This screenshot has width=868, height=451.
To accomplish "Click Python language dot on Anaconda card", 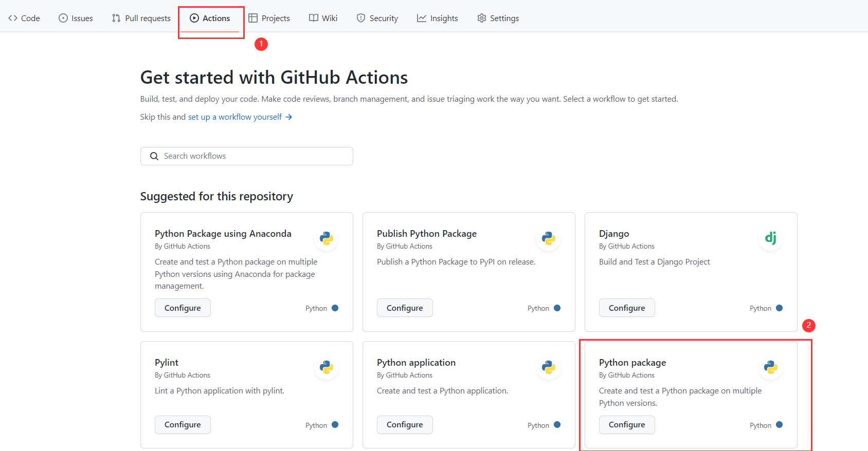I will [335, 308].
